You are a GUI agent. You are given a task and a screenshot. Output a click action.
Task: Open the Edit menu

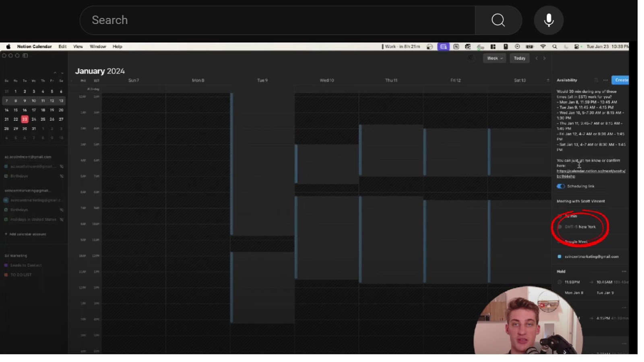[x=62, y=47]
